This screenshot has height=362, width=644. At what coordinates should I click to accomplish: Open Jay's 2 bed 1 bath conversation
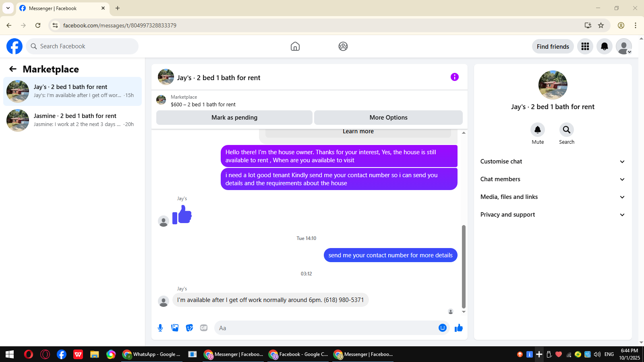click(x=72, y=91)
